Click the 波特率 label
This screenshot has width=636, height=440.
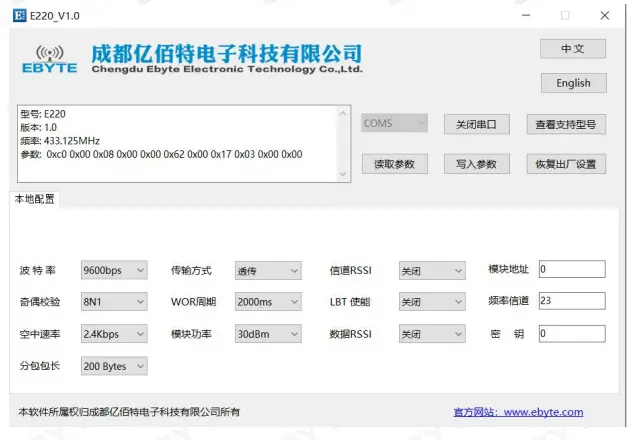pyautogui.click(x=38, y=270)
